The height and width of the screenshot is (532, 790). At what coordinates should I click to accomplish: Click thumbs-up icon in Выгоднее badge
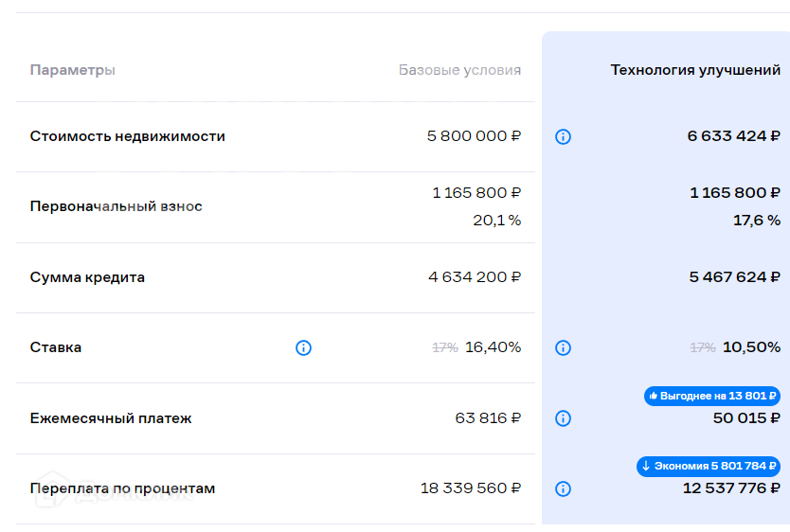click(654, 397)
